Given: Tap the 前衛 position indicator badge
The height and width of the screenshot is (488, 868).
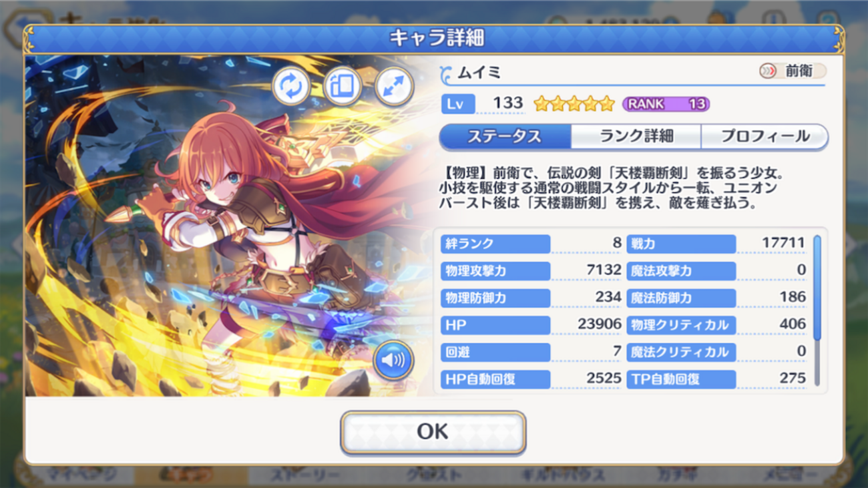Looking at the screenshot, I should click(x=793, y=71).
